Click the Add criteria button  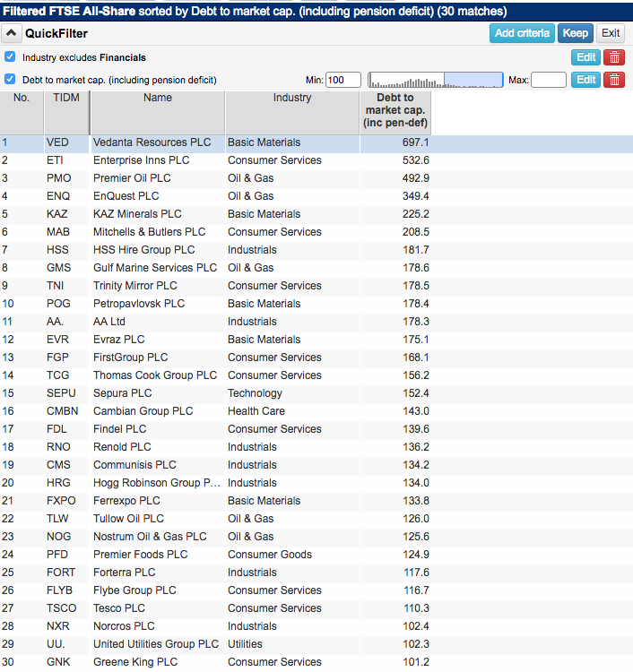tap(522, 33)
